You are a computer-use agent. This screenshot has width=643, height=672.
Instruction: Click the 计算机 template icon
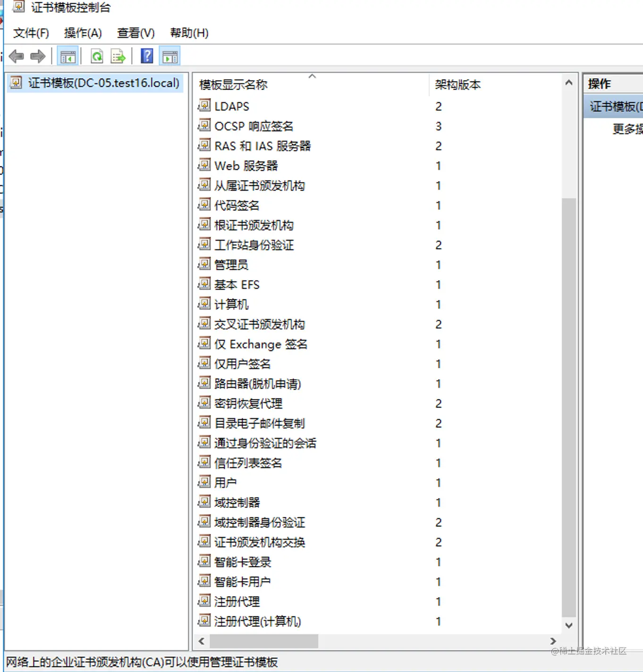(x=204, y=303)
